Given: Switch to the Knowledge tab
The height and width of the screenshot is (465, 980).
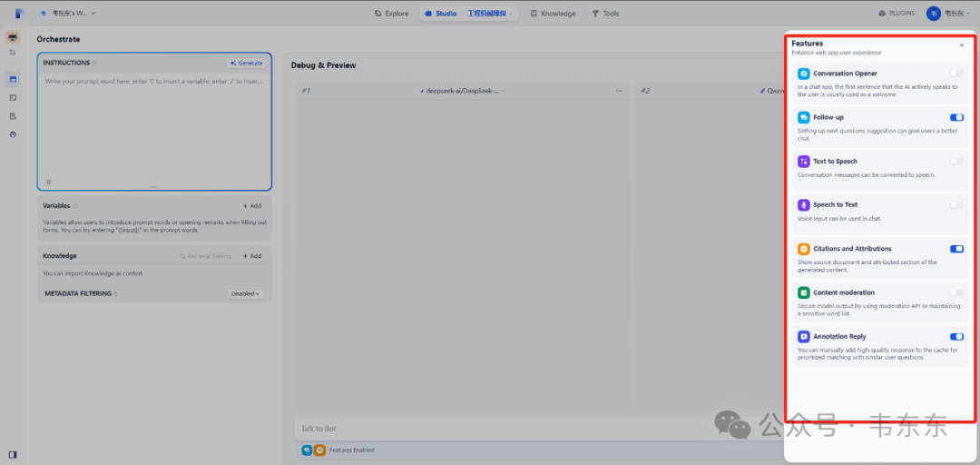Looking at the screenshot, I should pos(553,13).
